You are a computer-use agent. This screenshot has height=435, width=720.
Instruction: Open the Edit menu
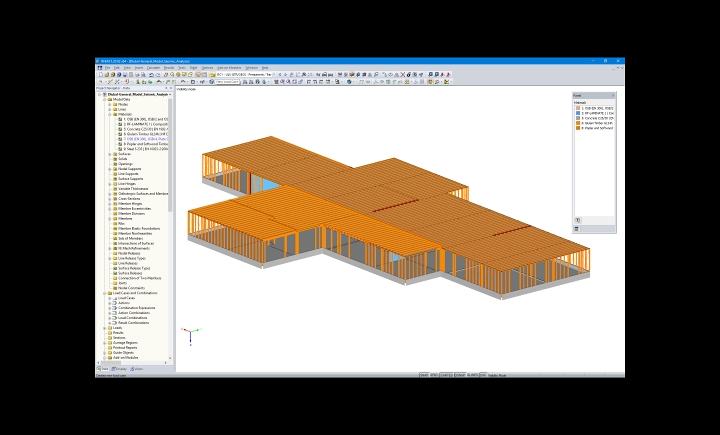tap(117, 68)
